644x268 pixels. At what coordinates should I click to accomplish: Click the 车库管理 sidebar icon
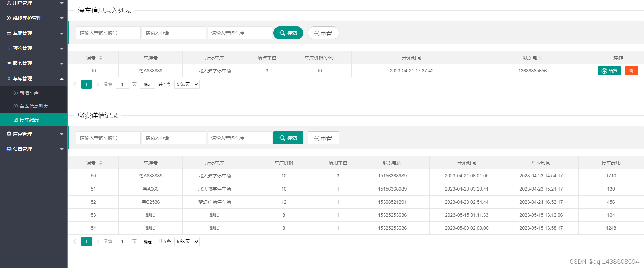click(x=9, y=78)
